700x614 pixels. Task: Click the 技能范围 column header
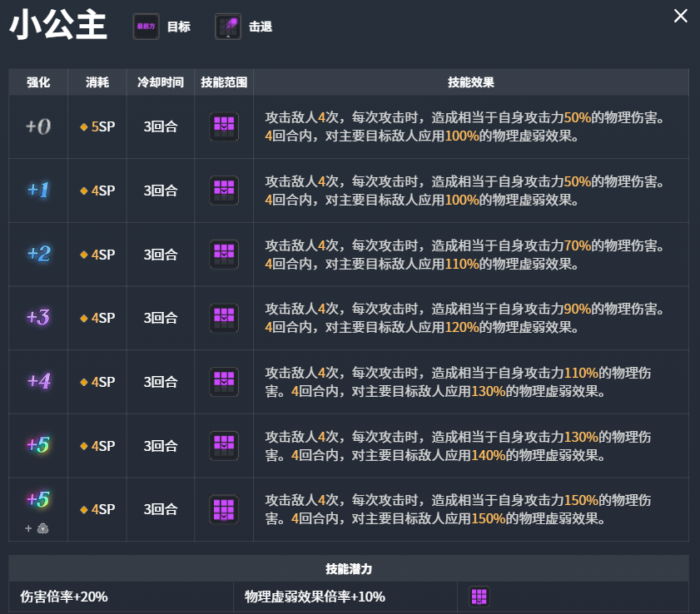(x=224, y=82)
